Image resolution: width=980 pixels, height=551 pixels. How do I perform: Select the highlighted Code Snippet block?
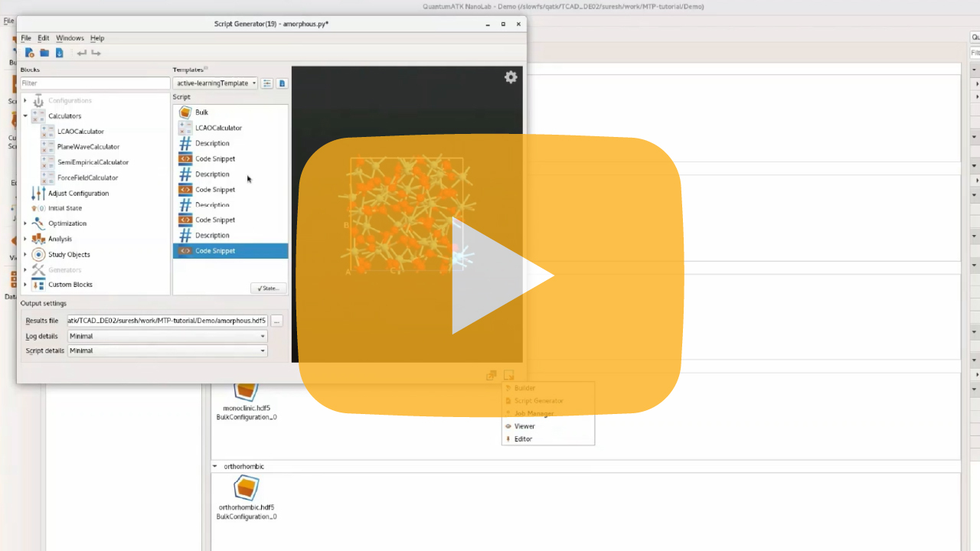click(x=230, y=251)
